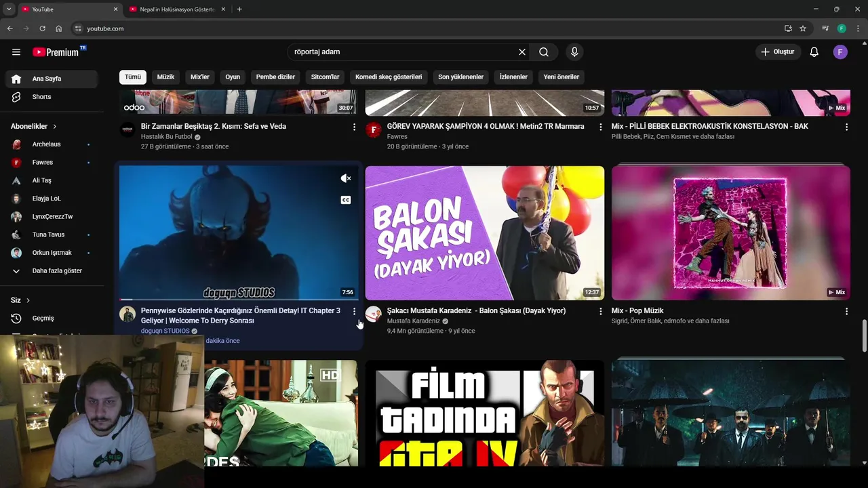868x488 pixels.
Task: Open the browser home button
Action: [59, 28]
